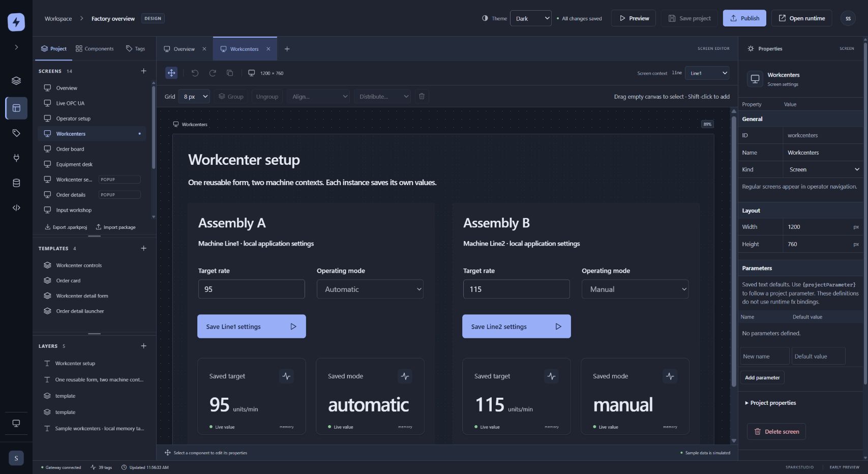Open a new tab with plus icon
The height and width of the screenshot is (474, 868).
point(287,49)
